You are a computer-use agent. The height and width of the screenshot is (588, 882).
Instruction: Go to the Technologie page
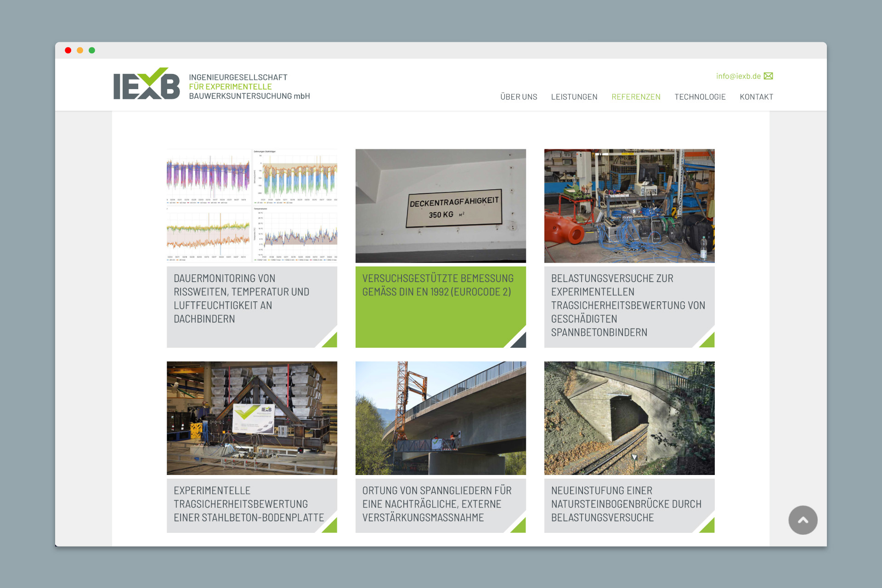pyautogui.click(x=700, y=97)
